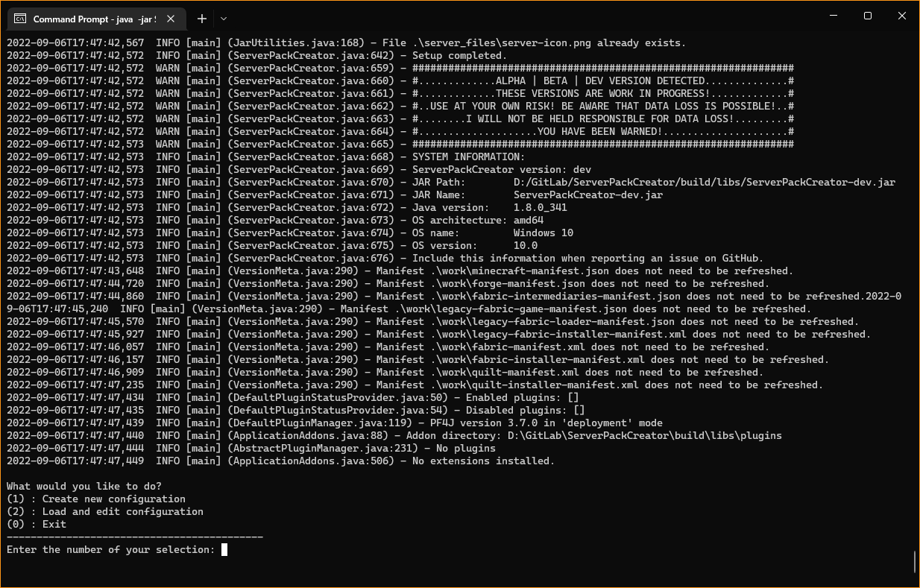The image size is (920, 588).
Task: Click the 'server-icon.png already exists' log line
Action: point(347,43)
